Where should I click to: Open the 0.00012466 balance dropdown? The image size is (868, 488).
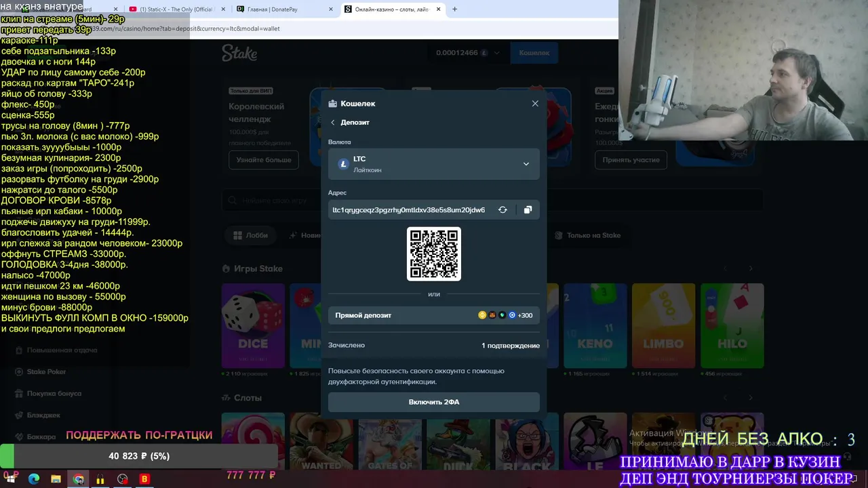click(x=468, y=53)
